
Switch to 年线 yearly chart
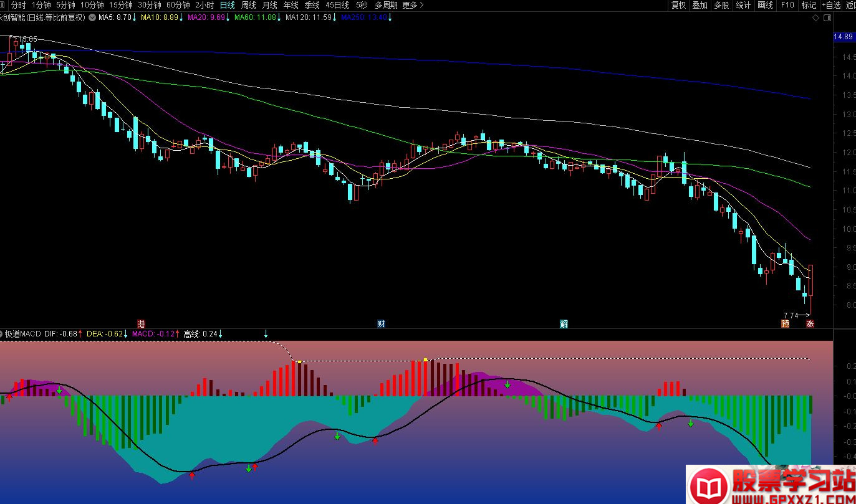(291, 5)
